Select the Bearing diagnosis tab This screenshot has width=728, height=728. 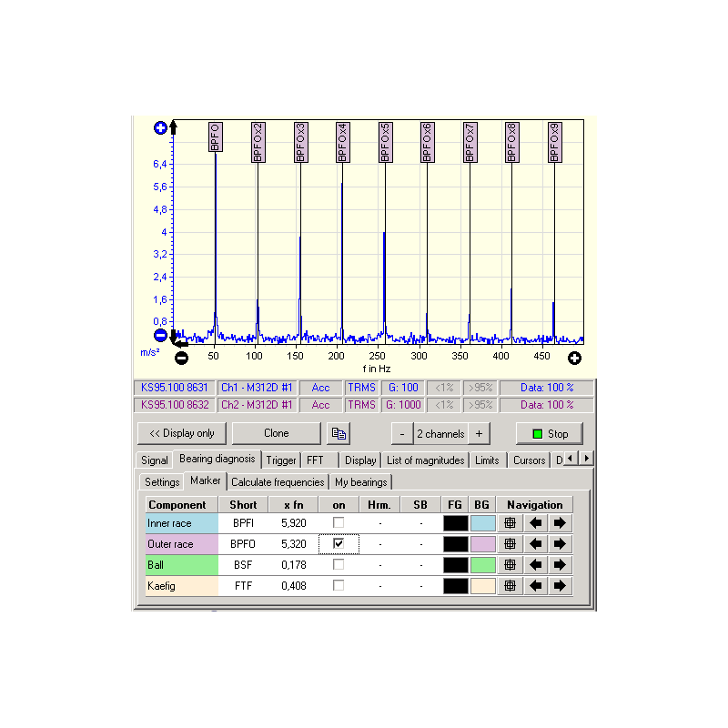tap(217, 460)
